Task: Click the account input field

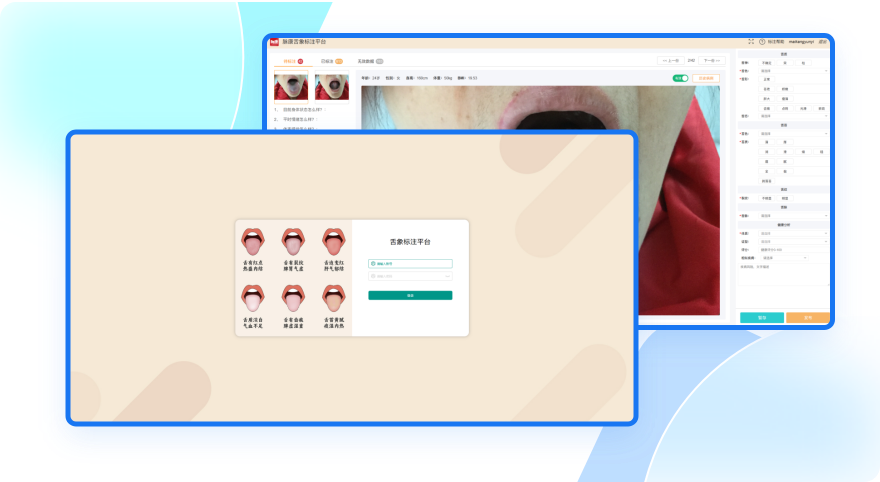Action: tap(412, 264)
